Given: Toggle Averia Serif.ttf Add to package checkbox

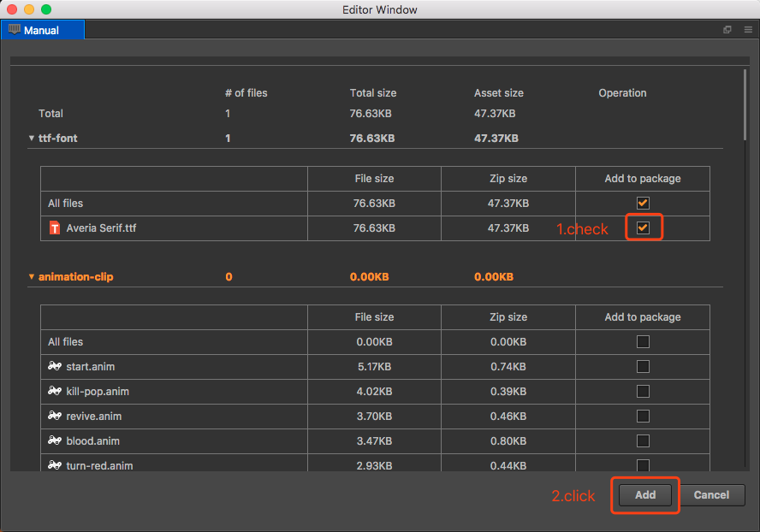Looking at the screenshot, I should point(643,228).
